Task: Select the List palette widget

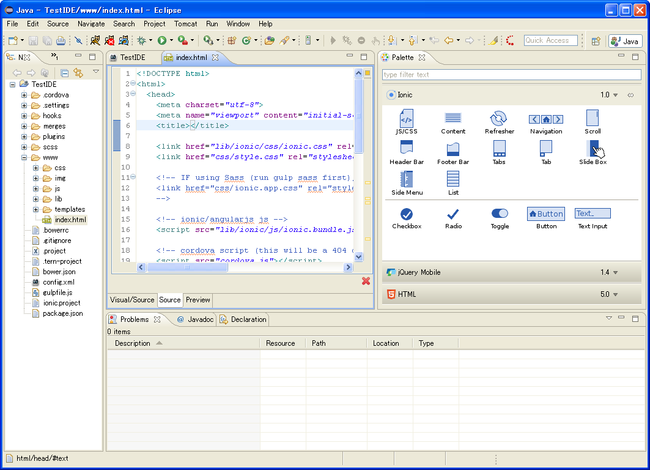Action: [453, 183]
